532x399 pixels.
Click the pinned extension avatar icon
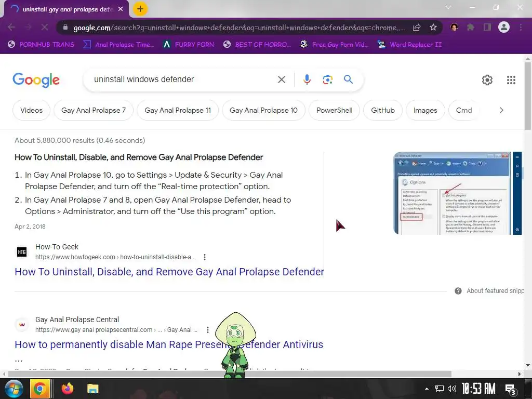pyautogui.click(x=454, y=27)
